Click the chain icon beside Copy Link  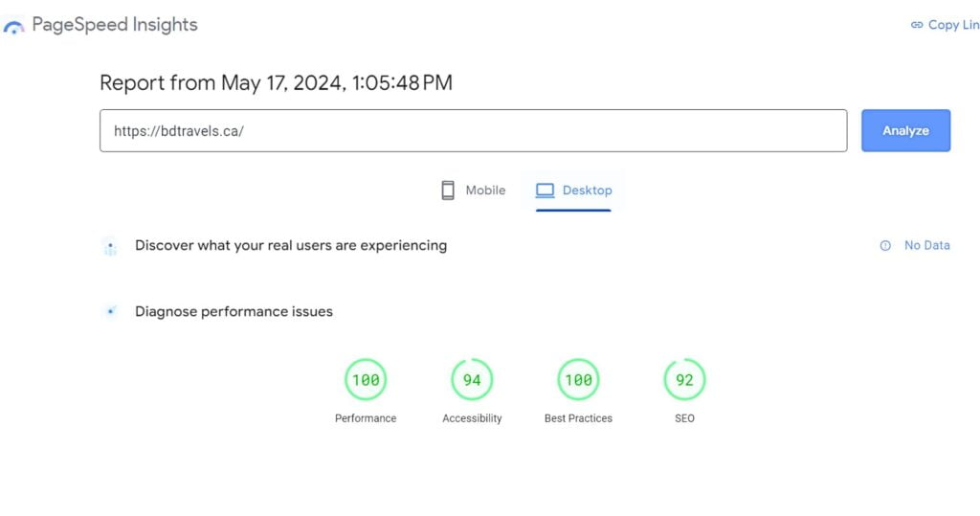pos(917,25)
